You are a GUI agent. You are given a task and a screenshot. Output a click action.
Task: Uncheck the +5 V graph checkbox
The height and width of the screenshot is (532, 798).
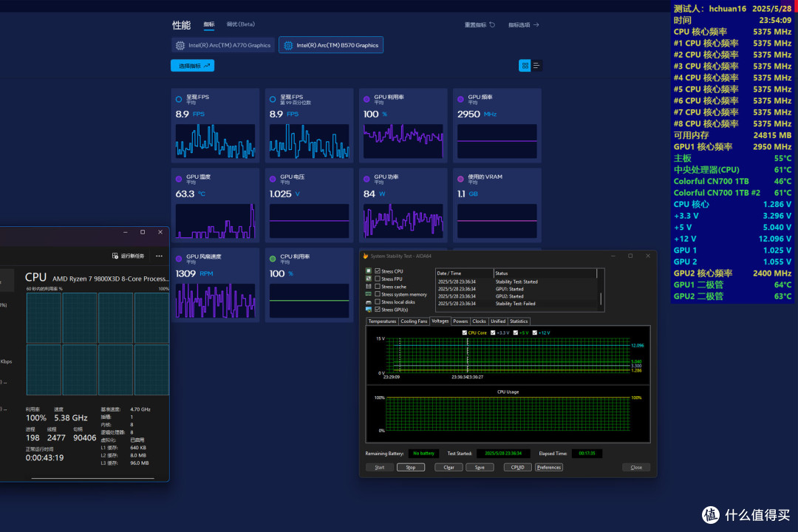coord(516,332)
